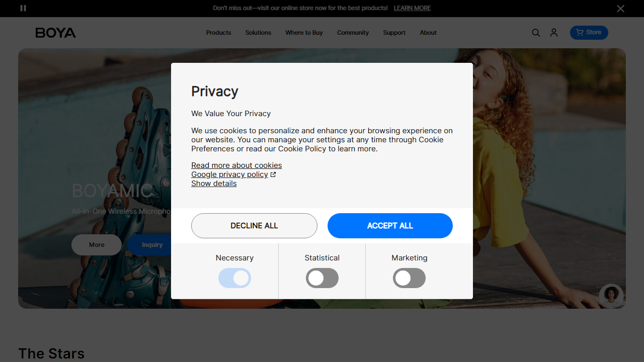Enable the Marketing cookies switch
Viewport: 644px width, 362px height.
point(409,278)
